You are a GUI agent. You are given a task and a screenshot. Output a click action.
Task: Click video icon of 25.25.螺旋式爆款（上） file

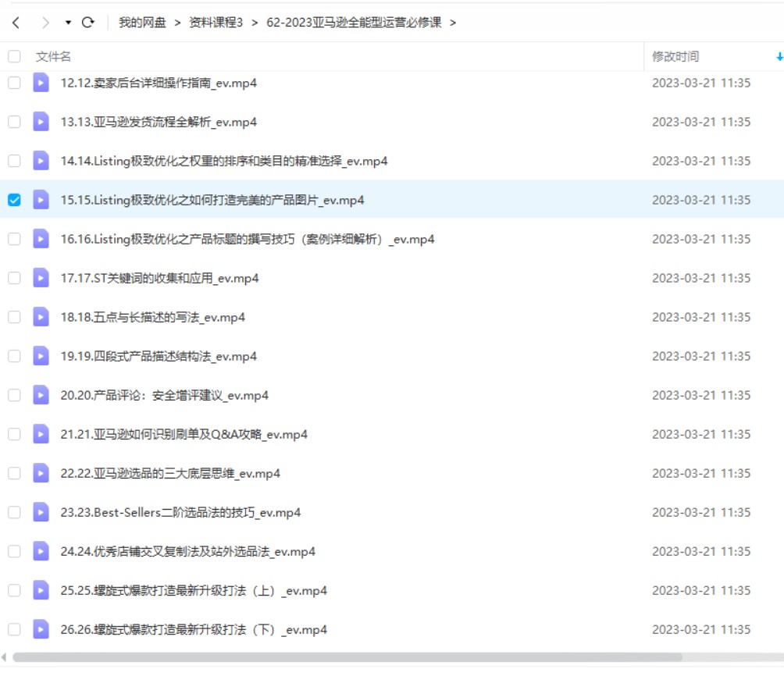[x=41, y=590]
